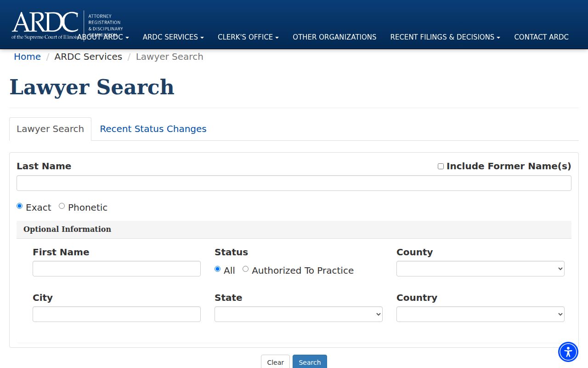
Task: Open the Country dropdown
Action: click(x=480, y=314)
